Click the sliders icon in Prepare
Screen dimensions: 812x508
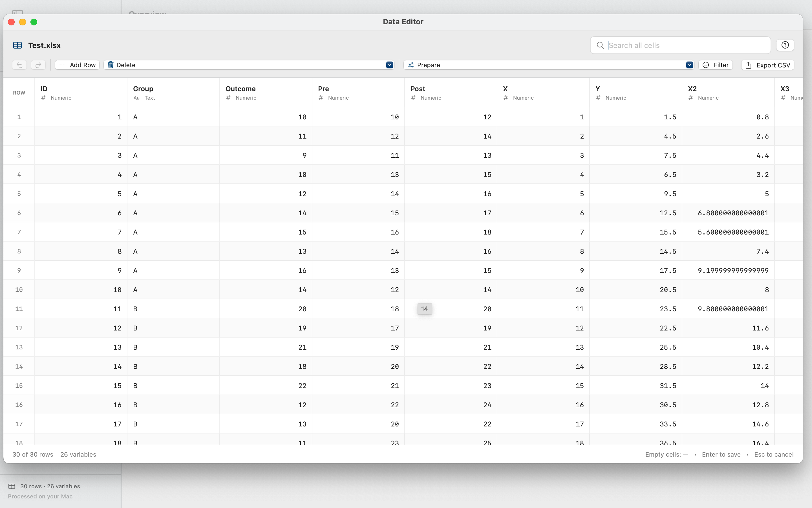[x=411, y=65]
